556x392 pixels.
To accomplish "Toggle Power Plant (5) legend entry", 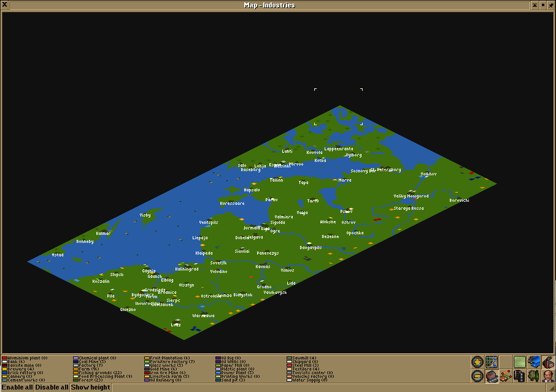I will pyautogui.click(x=235, y=373).
